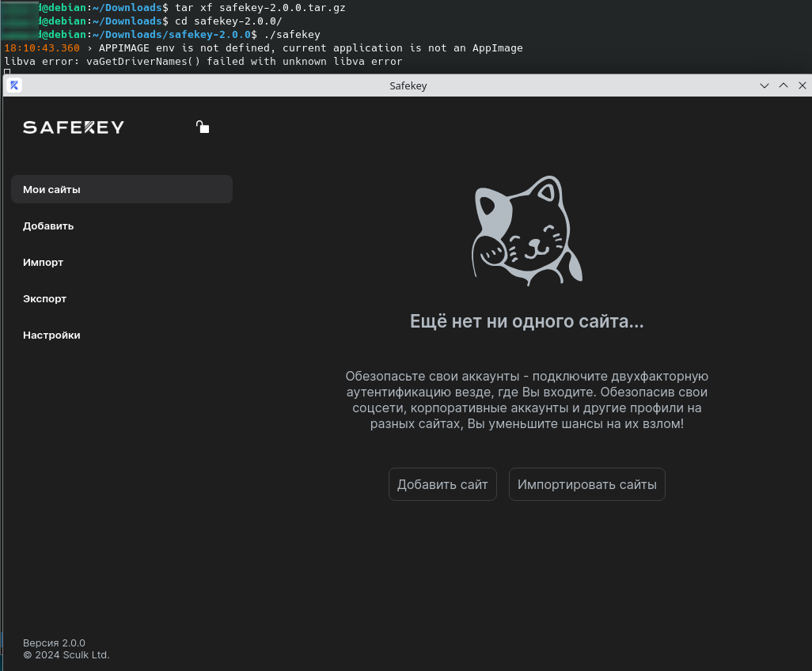This screenshot has width=812, height=671.
Task: Click the libva error line in terminal
Action: pos(203,62)
